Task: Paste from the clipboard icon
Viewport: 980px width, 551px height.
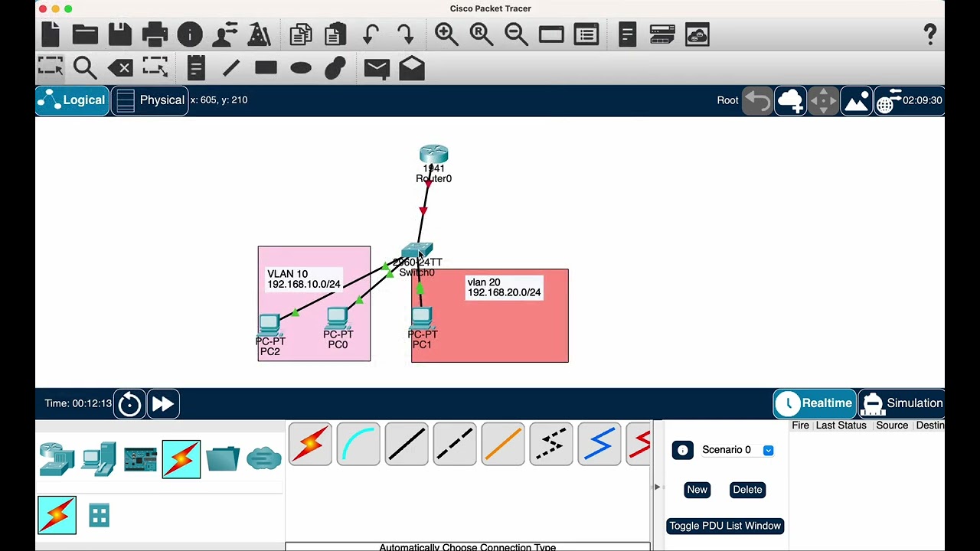Action: (x=335, y=34)
